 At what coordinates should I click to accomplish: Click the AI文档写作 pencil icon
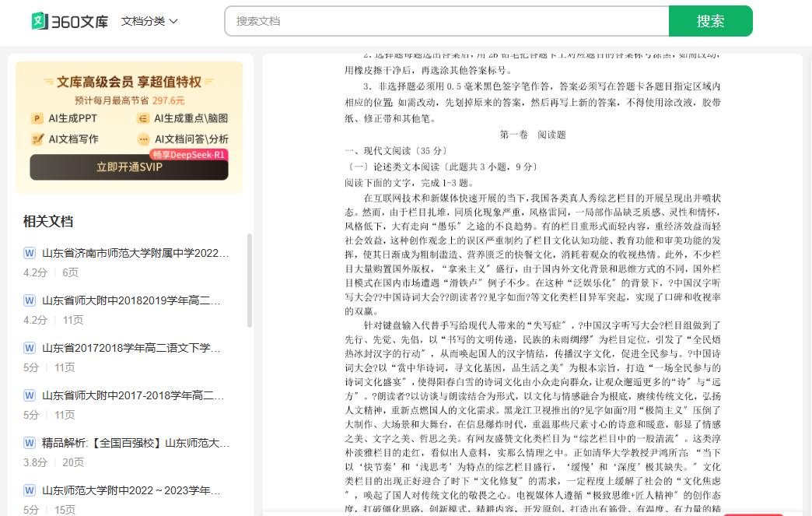tap(37, 139)
